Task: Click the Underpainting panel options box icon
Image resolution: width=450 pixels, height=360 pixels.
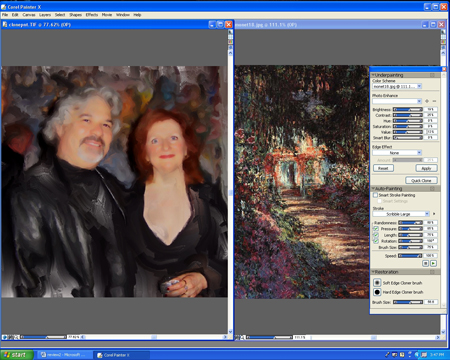Action: pyautogui.click(x=432, y=75)
